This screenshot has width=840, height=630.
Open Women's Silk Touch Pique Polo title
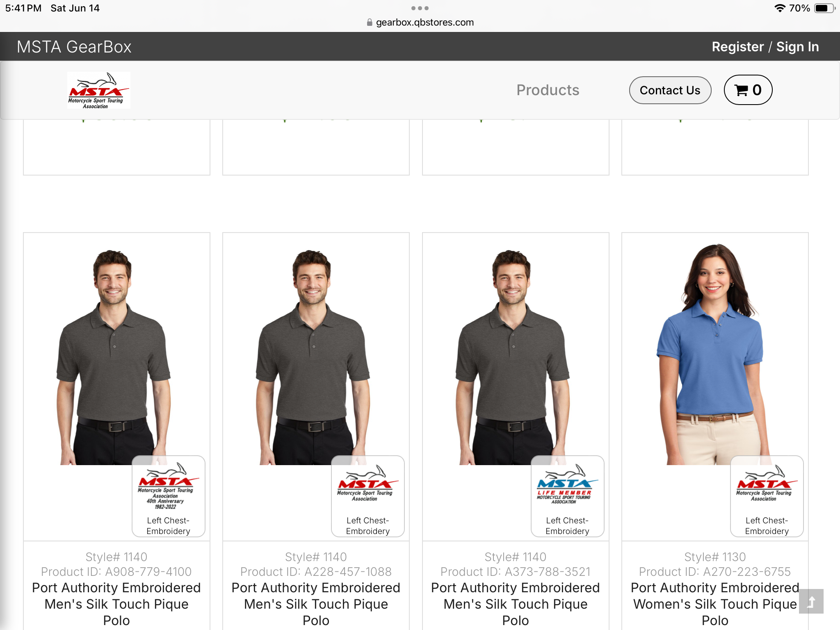714,603
